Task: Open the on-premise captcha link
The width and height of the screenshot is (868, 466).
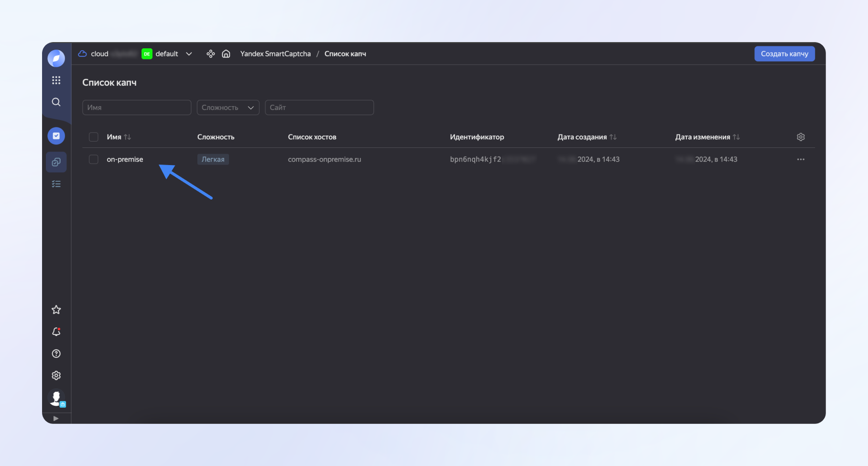Action: pos(125,159)
